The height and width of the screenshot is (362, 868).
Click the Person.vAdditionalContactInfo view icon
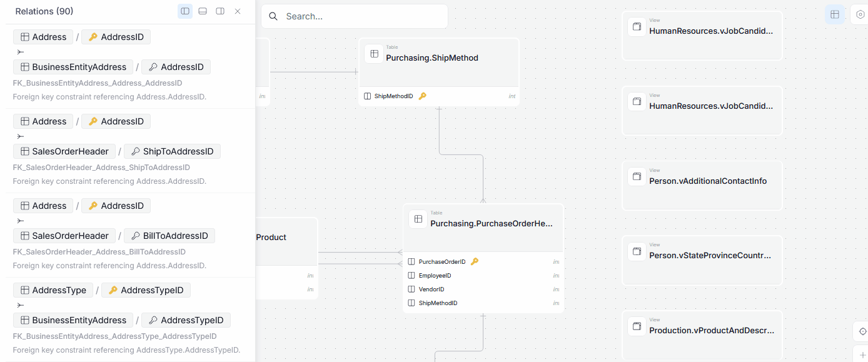(637, 177)
